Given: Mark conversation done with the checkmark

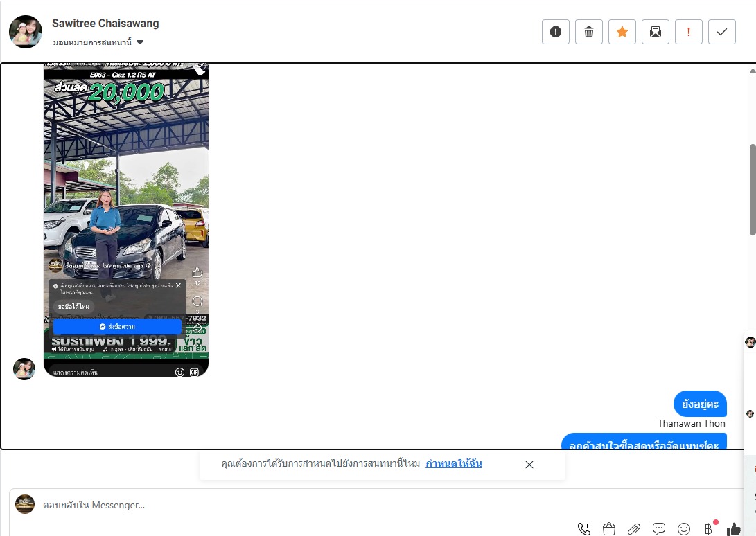Looking at the screenshot, I should 721,32.
